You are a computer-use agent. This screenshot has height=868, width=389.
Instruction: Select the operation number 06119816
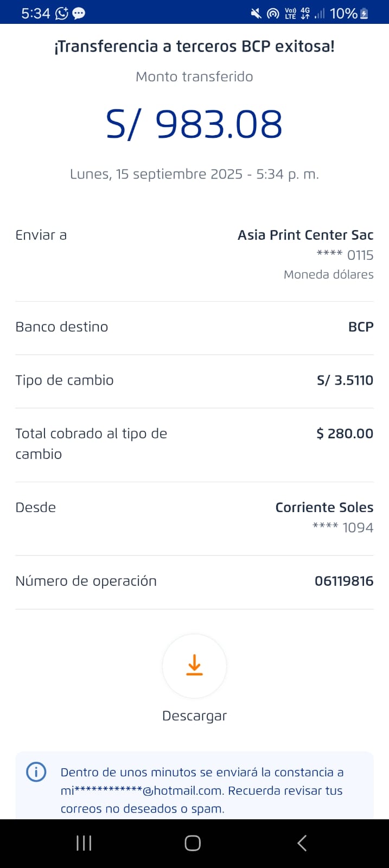point(343,581)
